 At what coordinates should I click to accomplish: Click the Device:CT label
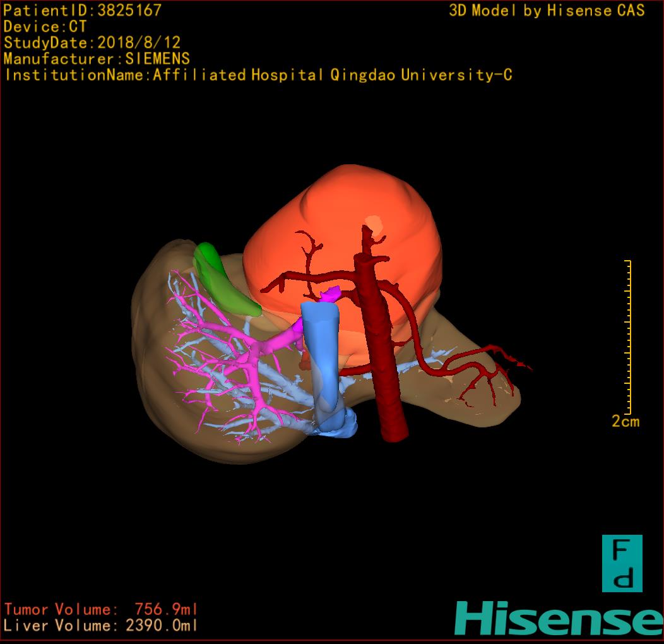coord(45,27)
